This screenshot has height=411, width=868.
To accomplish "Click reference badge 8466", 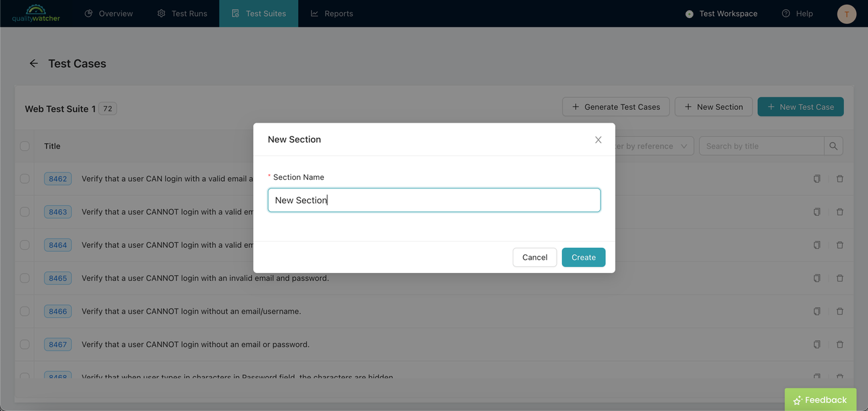I will coord(58,311).
